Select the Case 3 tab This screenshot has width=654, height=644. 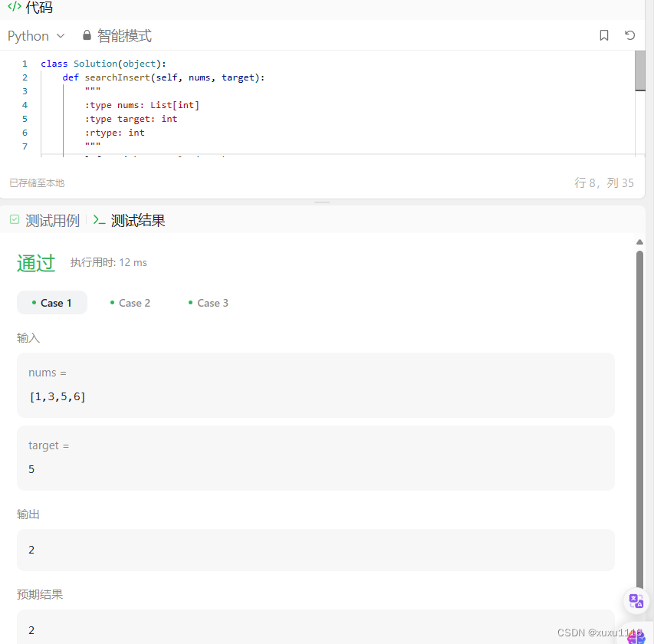click(209, 303)
